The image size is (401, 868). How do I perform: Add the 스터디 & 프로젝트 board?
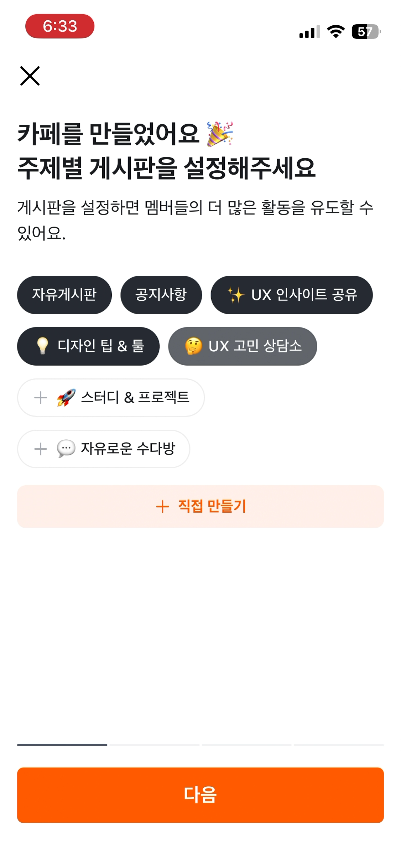[111, 397]
